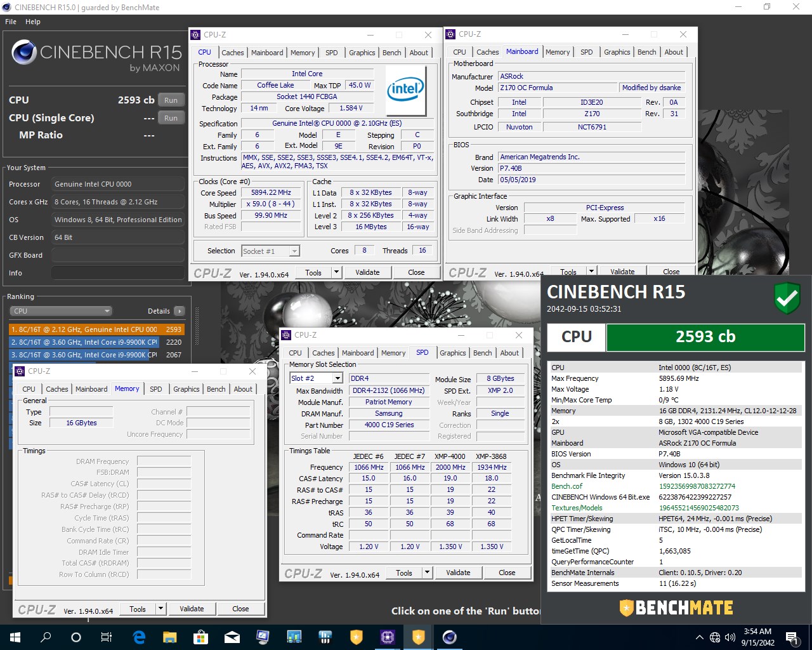Expand Tools dropdown arrow in CPU-Z SPD window

pyautogui.click(x=427, y=573)
